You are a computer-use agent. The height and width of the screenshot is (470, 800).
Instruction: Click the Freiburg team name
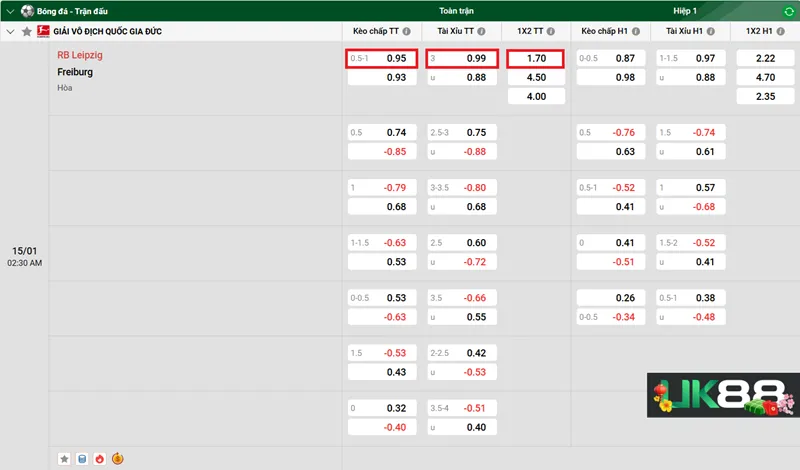pyautogui.click(x=75, y=72)
